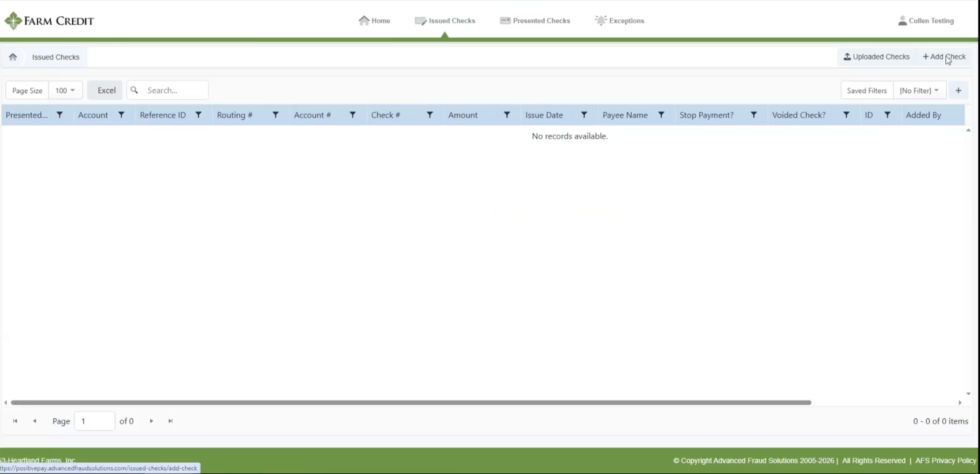This screenshot has height=474, width=980.
Task: Expand the Page Size 100 dropdown
Action: coord(65,91)
